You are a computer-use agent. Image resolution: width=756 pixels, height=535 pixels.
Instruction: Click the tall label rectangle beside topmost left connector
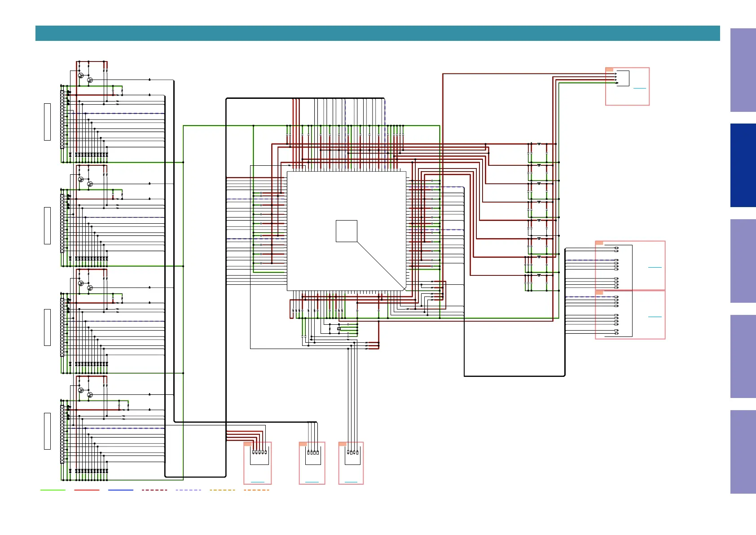click(47, 122)
